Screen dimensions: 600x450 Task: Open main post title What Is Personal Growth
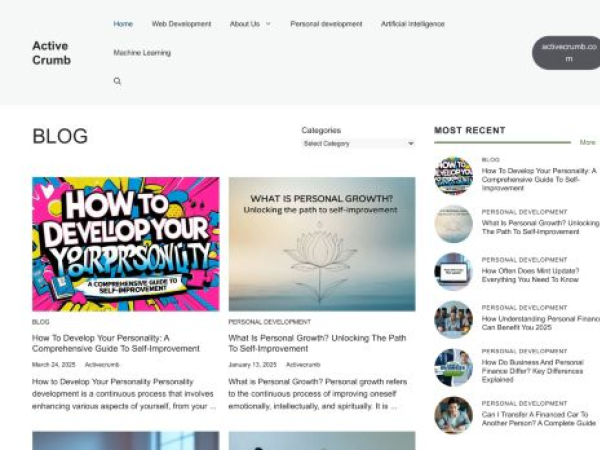pyautogui.click(x=317, y=343)
